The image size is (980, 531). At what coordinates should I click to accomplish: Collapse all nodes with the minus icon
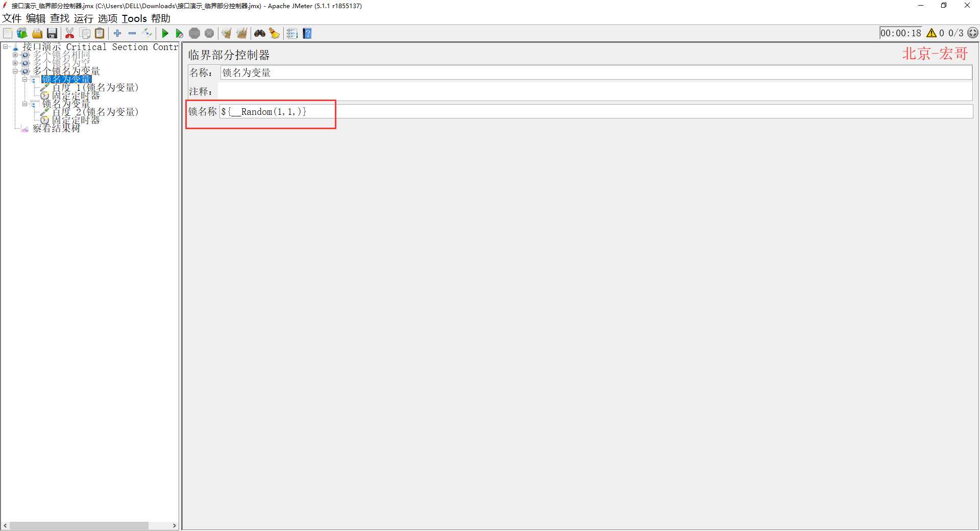tap(132, 33)
